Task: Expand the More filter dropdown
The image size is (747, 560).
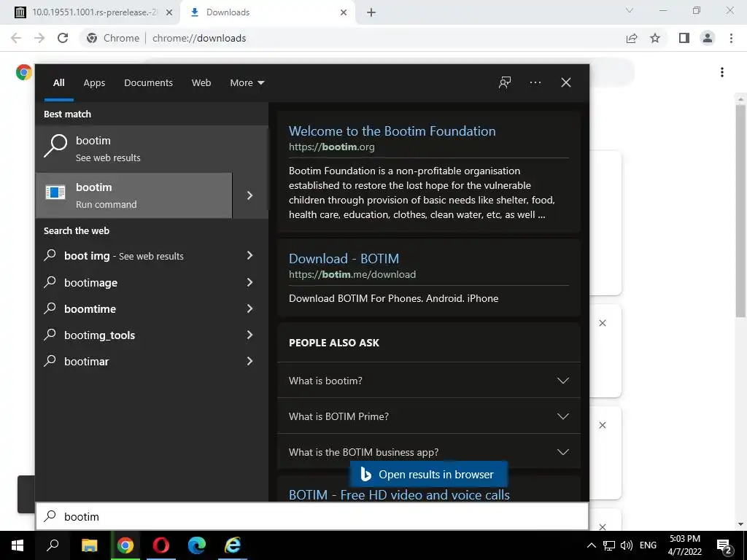Action: (x=247, y=83)
